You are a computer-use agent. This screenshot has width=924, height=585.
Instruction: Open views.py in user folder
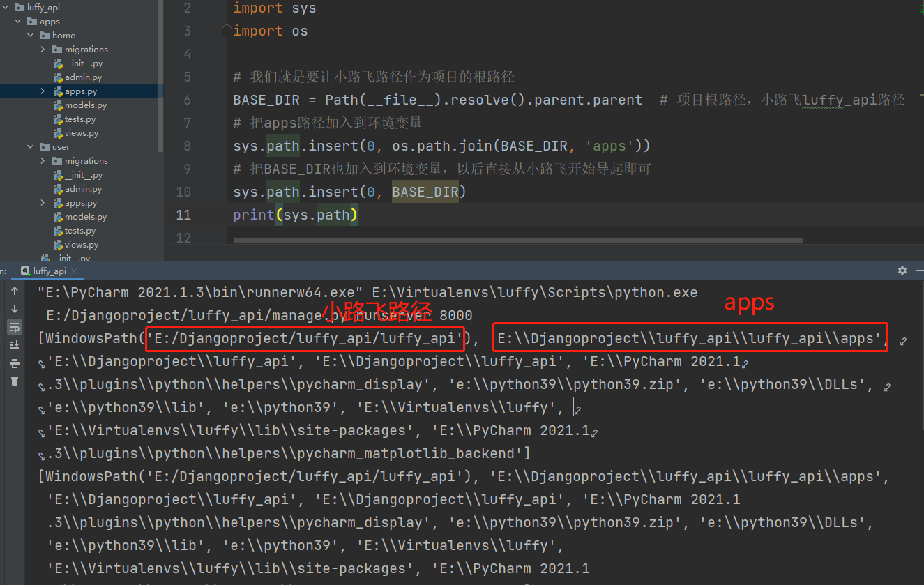tap(77, 245)
